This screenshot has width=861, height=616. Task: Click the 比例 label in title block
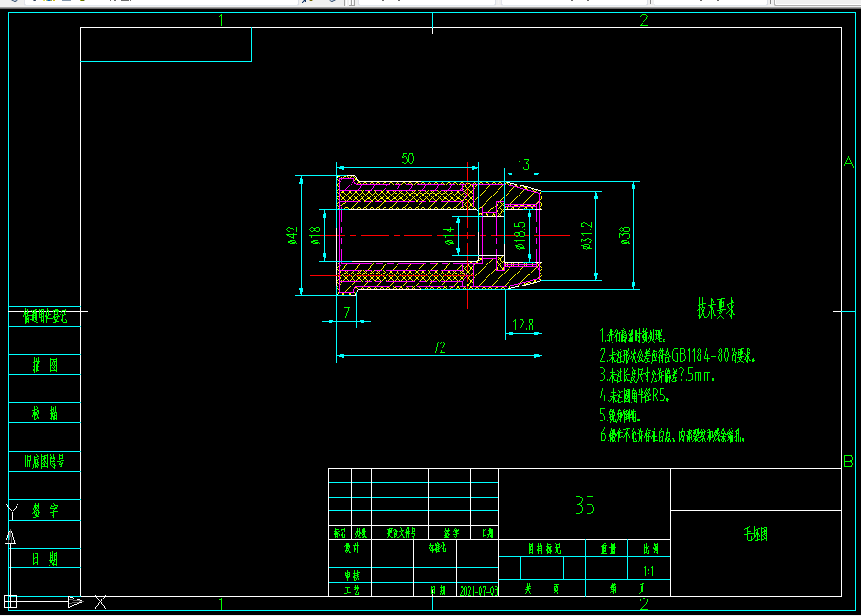tap(651, 548)
